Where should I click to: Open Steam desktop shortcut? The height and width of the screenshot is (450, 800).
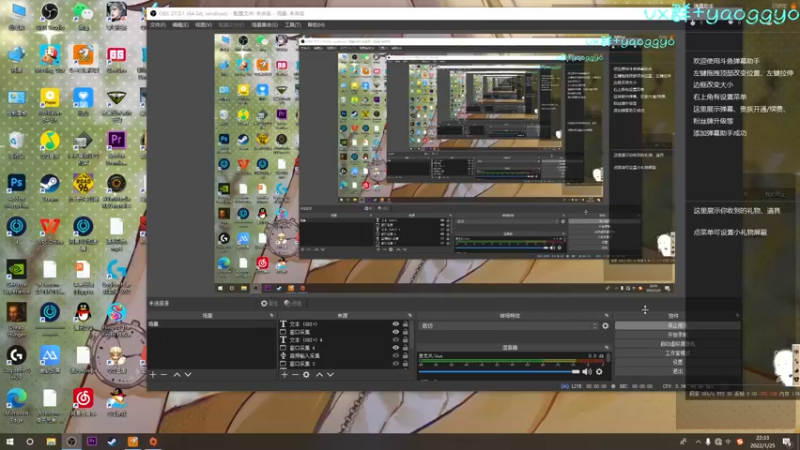(x=49, y=189)
